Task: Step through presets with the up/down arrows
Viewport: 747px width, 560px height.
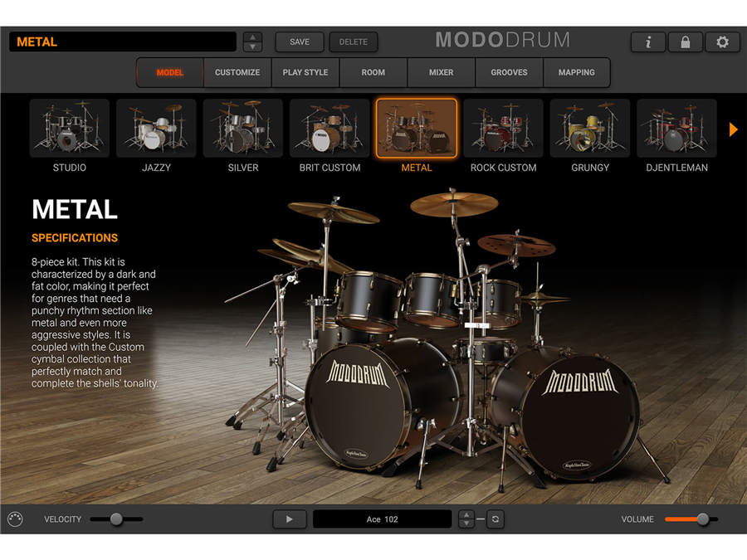Action: (253, 42)
